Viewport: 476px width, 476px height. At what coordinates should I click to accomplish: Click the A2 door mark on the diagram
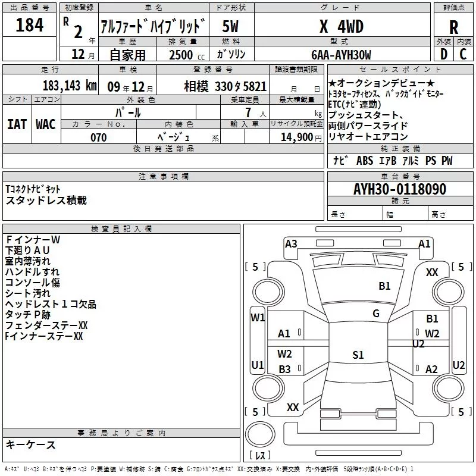tap(431, 369)
